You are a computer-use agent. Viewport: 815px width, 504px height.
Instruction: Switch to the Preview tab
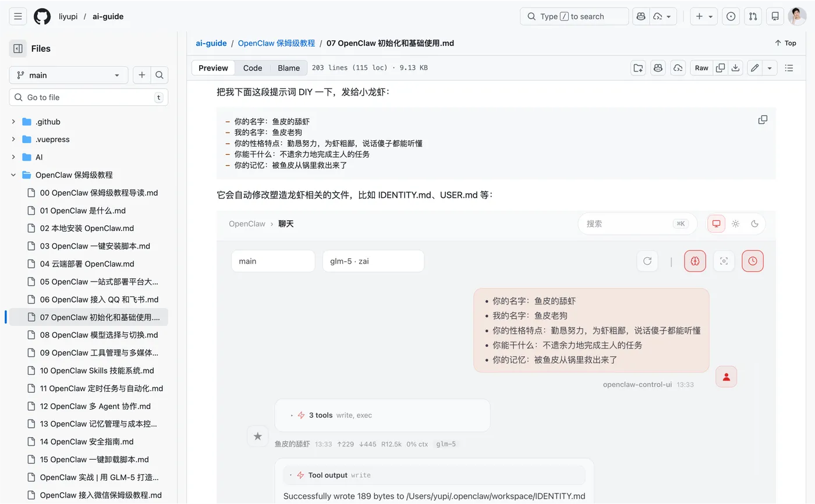click(213, 68)
